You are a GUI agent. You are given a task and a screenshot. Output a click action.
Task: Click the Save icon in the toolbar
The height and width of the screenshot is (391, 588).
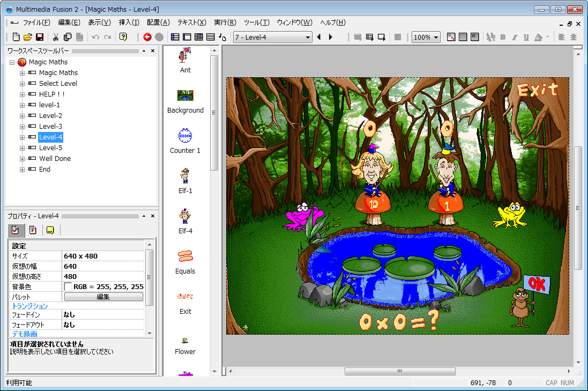[x=40, y=37]
